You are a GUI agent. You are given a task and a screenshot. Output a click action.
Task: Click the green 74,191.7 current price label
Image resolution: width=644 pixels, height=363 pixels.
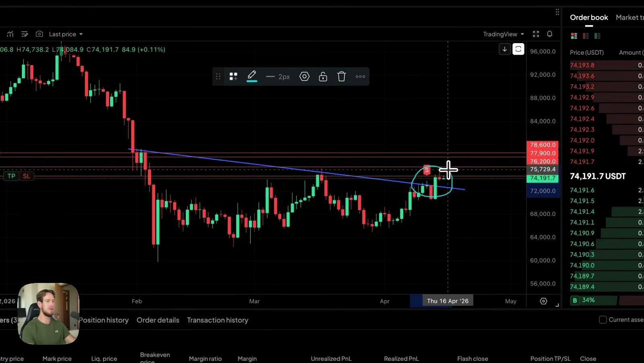point(543,178)
